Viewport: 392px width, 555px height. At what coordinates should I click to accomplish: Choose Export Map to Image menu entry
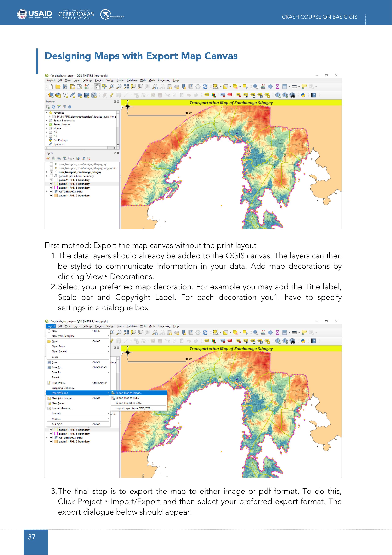[x=129, y=393]
